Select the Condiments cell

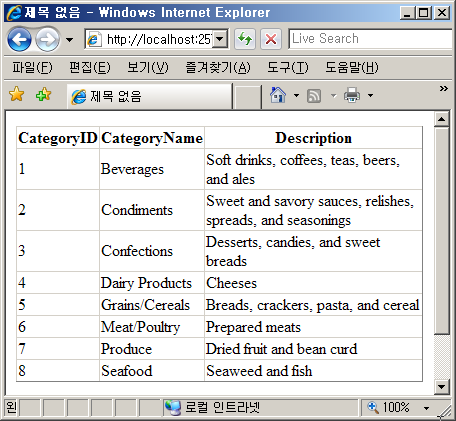pos(152,210)
